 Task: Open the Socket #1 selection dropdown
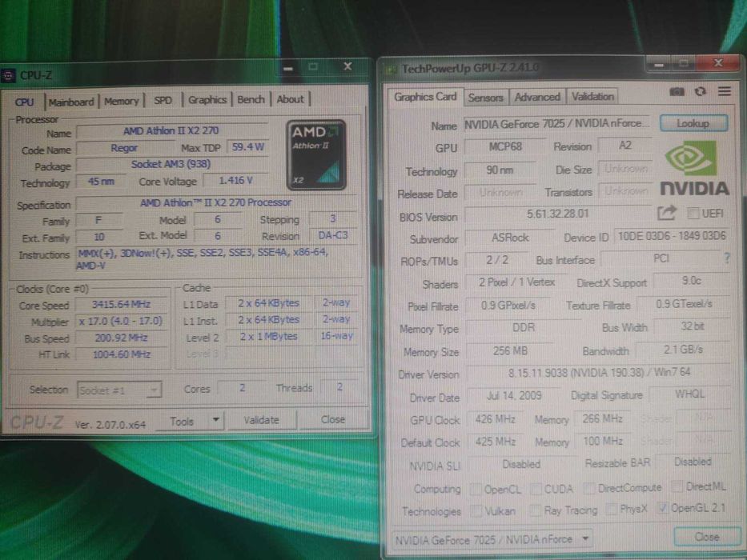[119, 390]
